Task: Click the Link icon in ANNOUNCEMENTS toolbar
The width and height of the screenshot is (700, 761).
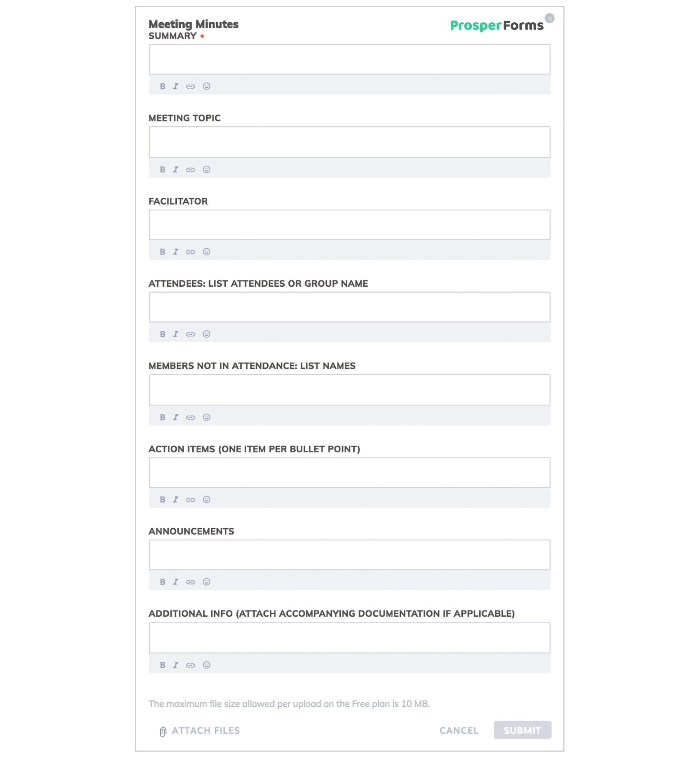Action: (191, 582)
